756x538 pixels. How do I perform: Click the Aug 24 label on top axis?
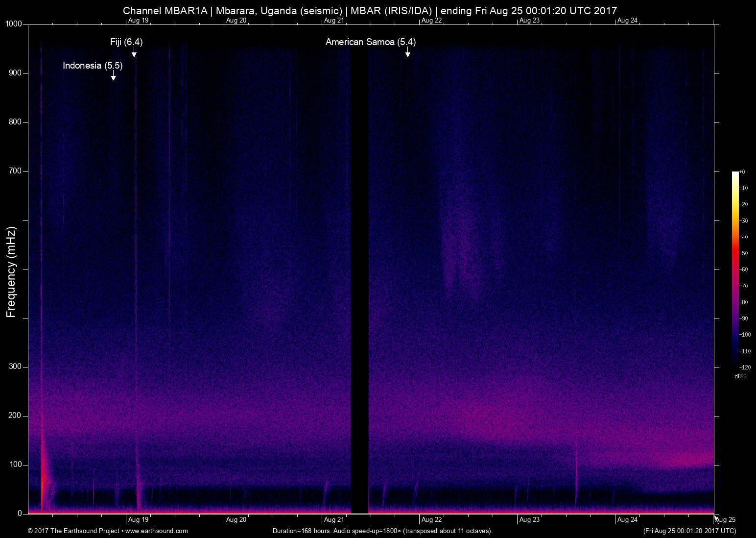coord(627,21)
